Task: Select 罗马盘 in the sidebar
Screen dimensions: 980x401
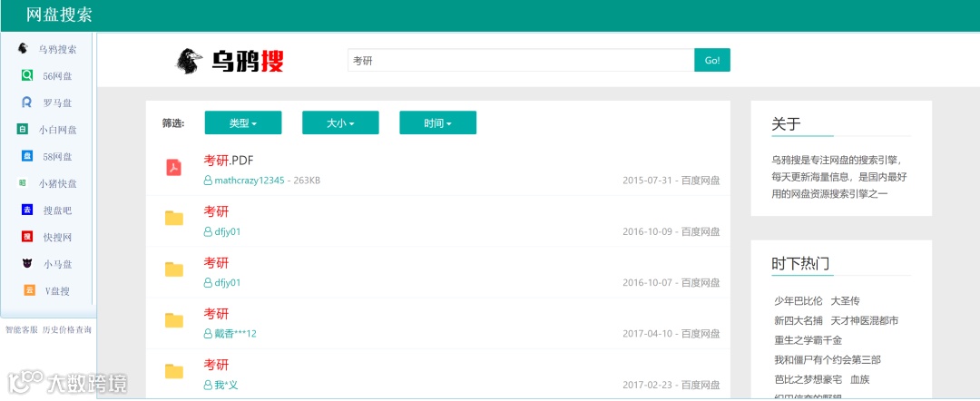Action: pyautogui.click(x=57, y=103)
